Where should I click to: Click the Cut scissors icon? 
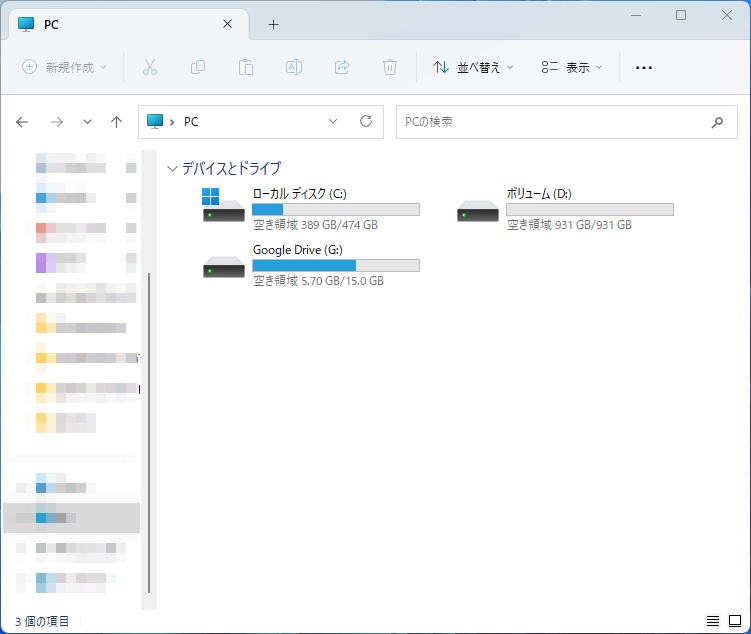pos(150,67)
